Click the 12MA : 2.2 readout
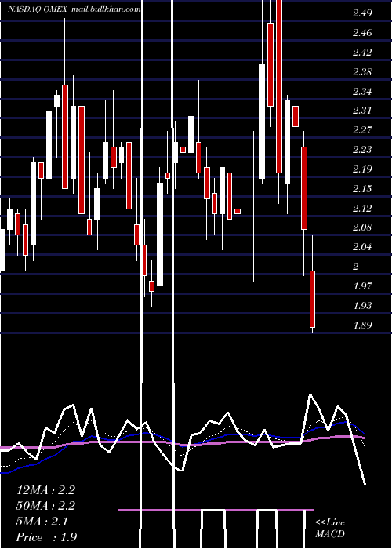 [45, 490]
